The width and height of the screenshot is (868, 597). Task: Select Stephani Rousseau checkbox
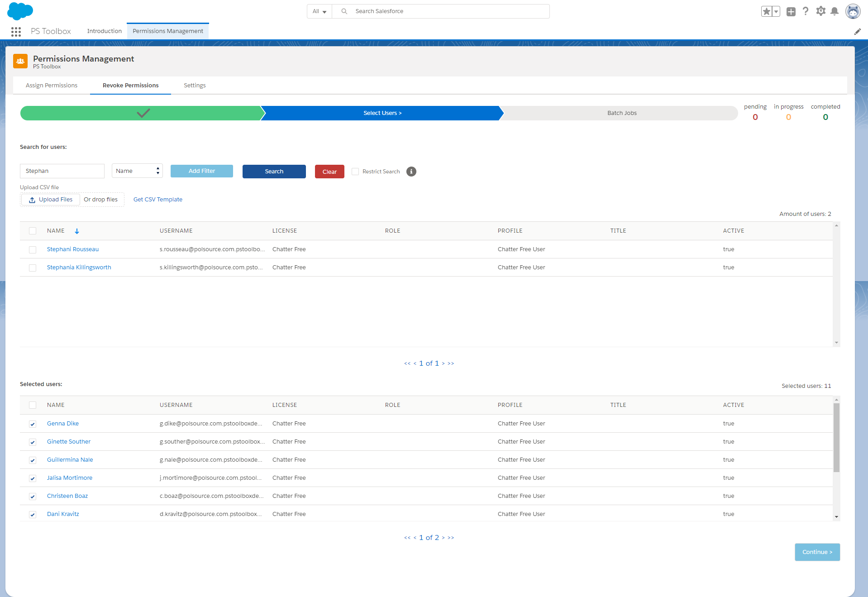(33, 250)
